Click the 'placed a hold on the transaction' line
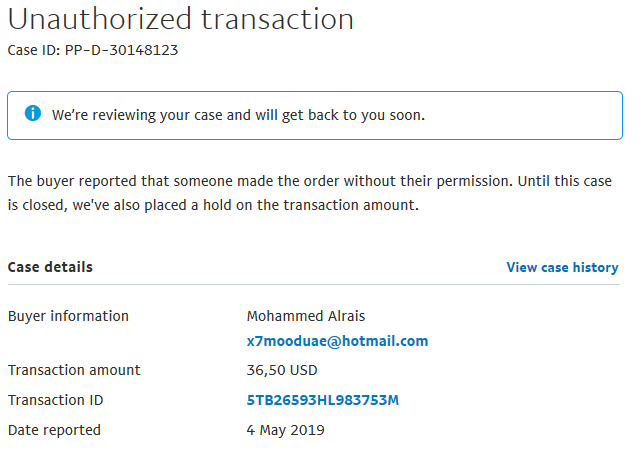Image resolution: width=639 pixels, height=461 pixels. (213, 205)
